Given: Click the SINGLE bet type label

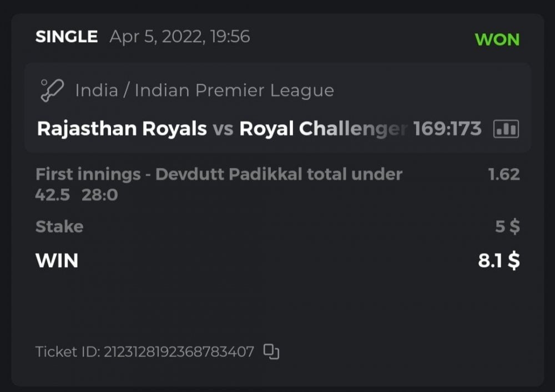Looking at the screenshot, I should tap(66, 37).
